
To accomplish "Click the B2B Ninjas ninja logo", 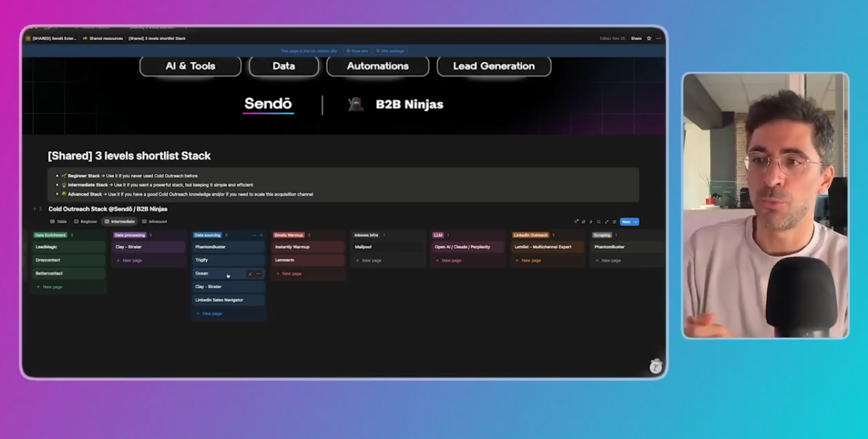I will pyautogui.click(x=356, y=104).
